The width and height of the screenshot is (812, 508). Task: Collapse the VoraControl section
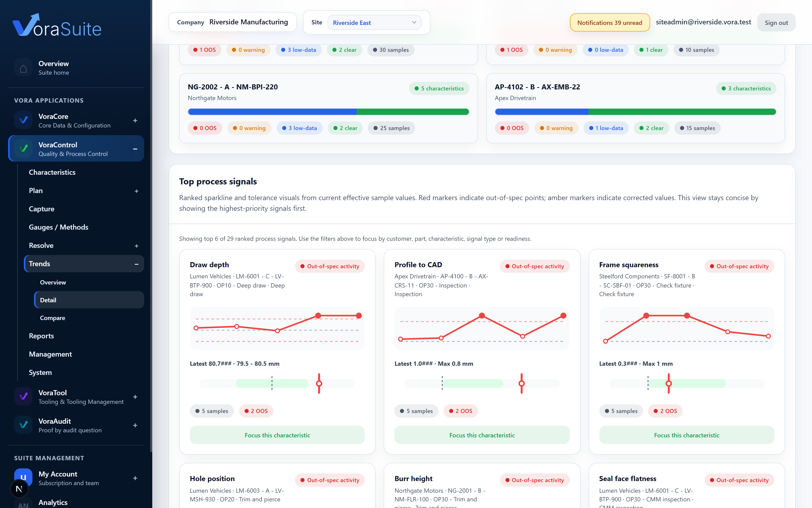click(x=135, y=149)
